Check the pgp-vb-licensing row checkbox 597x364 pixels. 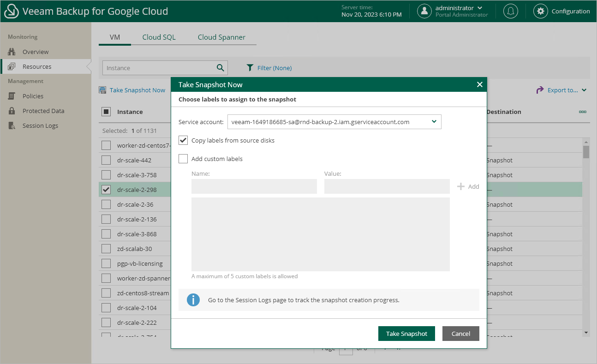point(106,263)
